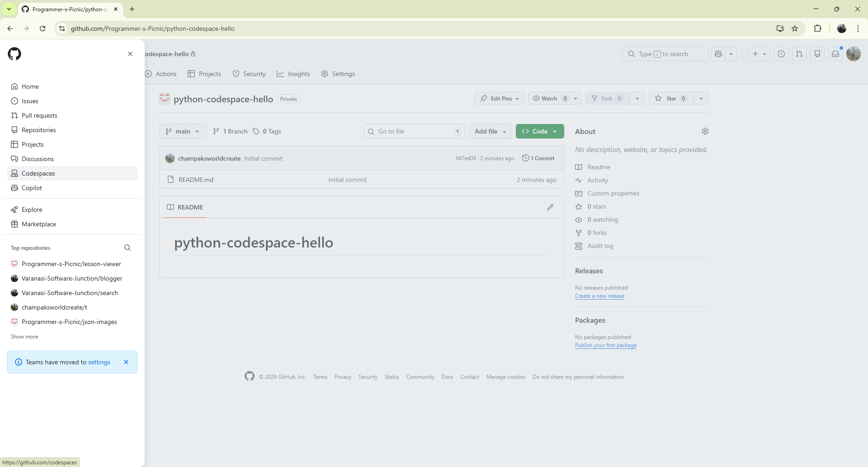Select the README tab heading
868x467 pixels.
click(185, 207)
